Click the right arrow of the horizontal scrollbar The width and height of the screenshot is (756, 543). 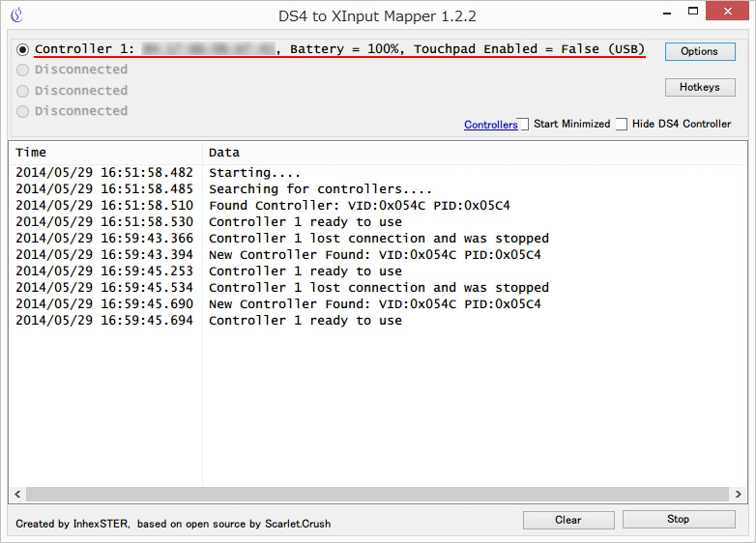pos(739,494)
